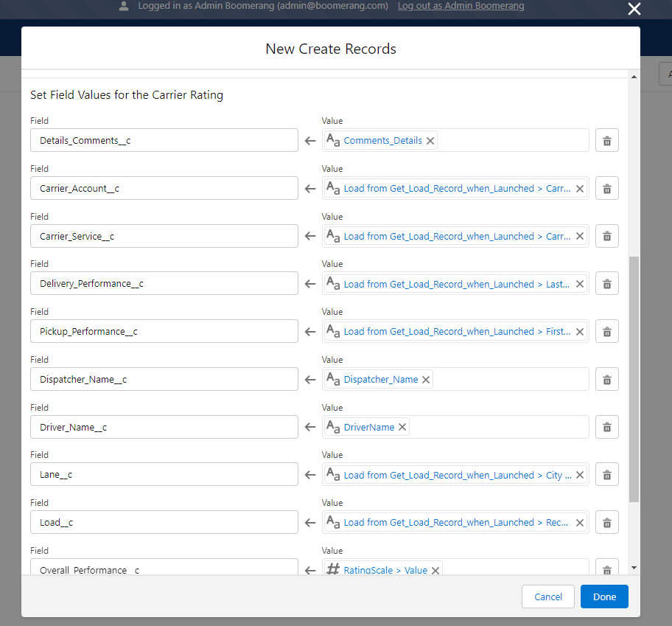This screenshot has height=626, width=672.
Task: Edit the Lane__c field input
Action: 164,475
